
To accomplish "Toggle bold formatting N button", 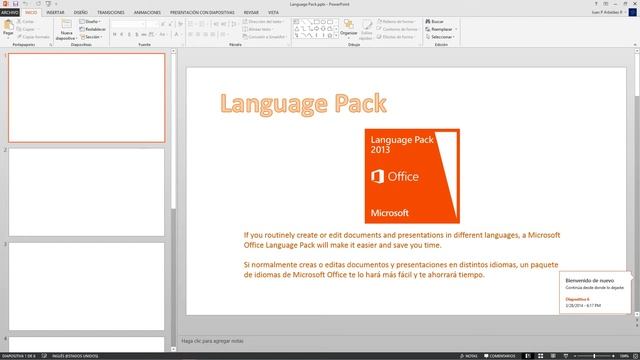I will pyautogui.click(x=115, y=35).
